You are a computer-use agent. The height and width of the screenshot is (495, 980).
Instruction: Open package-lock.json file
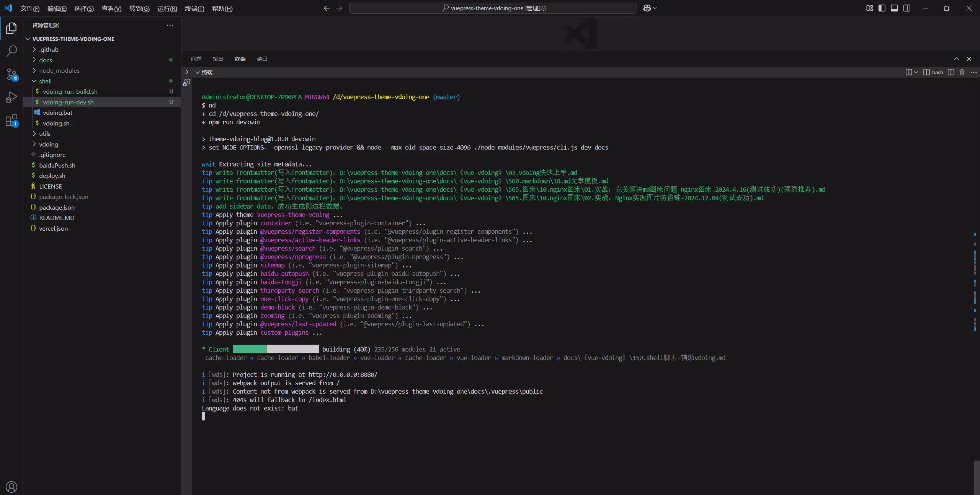coord(102,197)
